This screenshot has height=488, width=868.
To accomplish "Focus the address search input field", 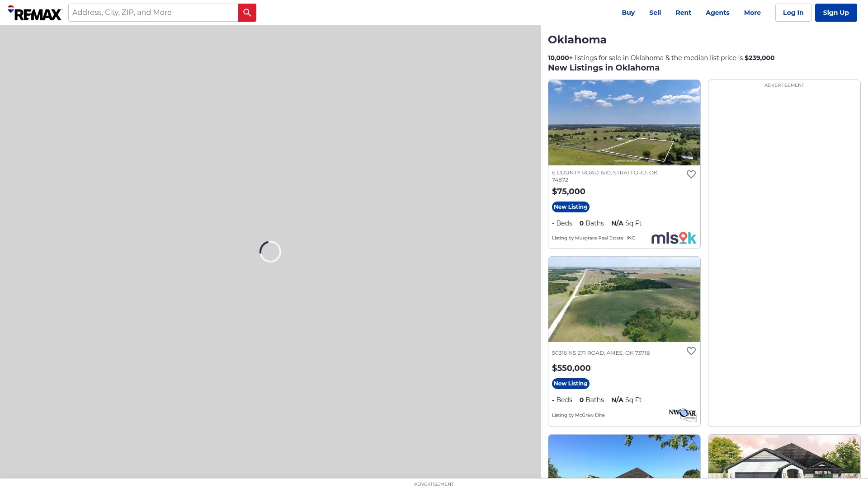I will click(153, 13).
